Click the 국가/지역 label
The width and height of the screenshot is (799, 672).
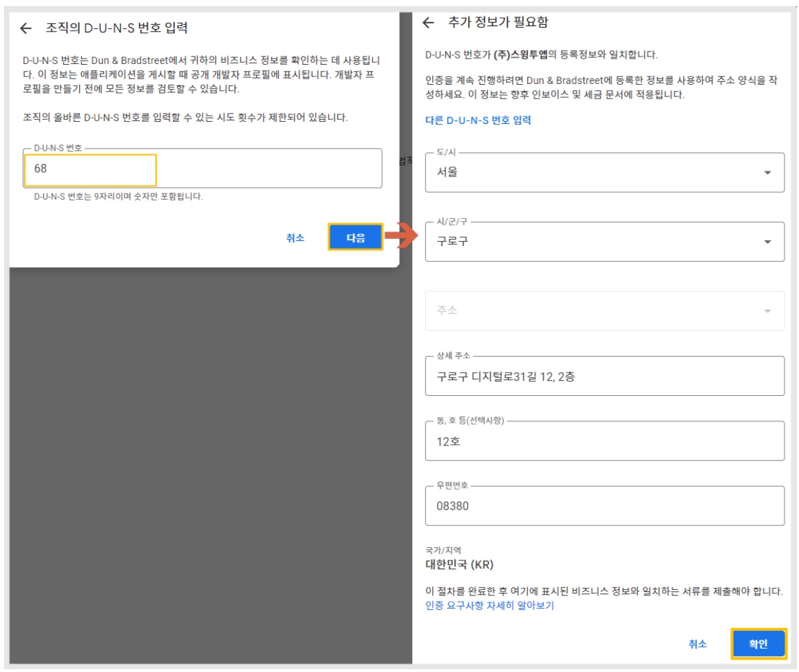pos(443,550)
